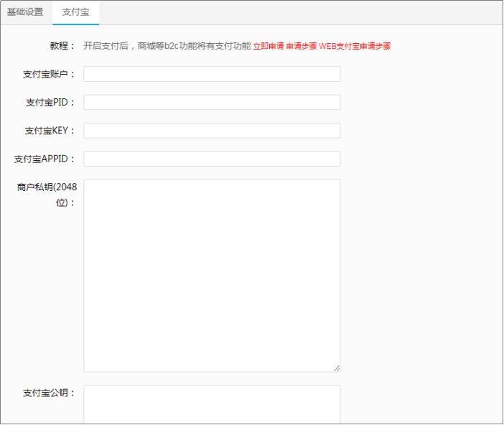The height and width of the screenshot is (425, 504).
Task: Click the 支付宝公钥 label text
Action: pos(49,393)
